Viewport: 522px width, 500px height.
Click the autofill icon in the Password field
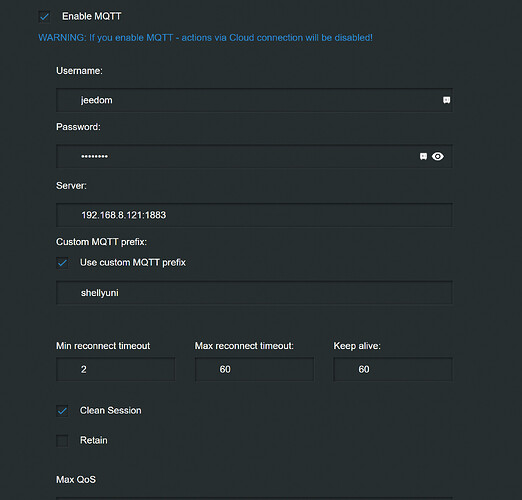click(423, 156)
